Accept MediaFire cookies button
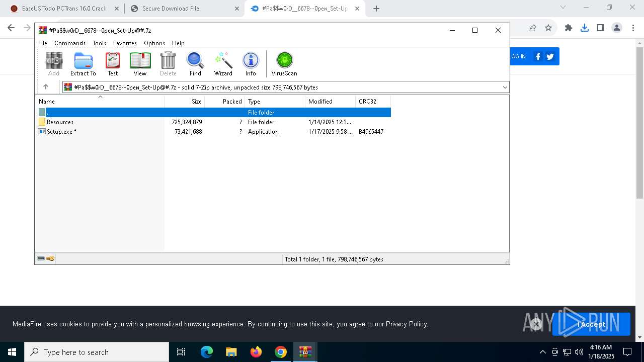 pos(591,324)
